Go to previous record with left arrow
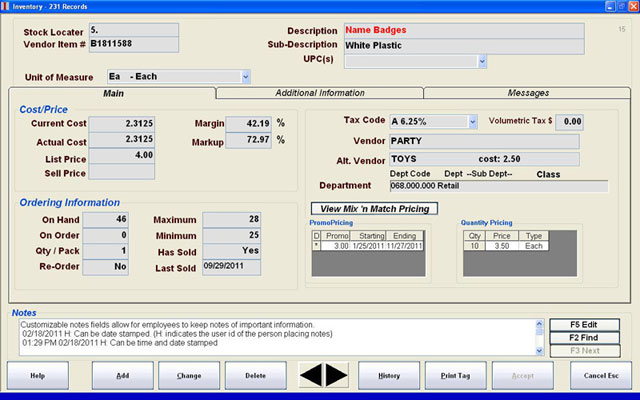Screen dimensions: 640x400 click(x=311, y=374)
